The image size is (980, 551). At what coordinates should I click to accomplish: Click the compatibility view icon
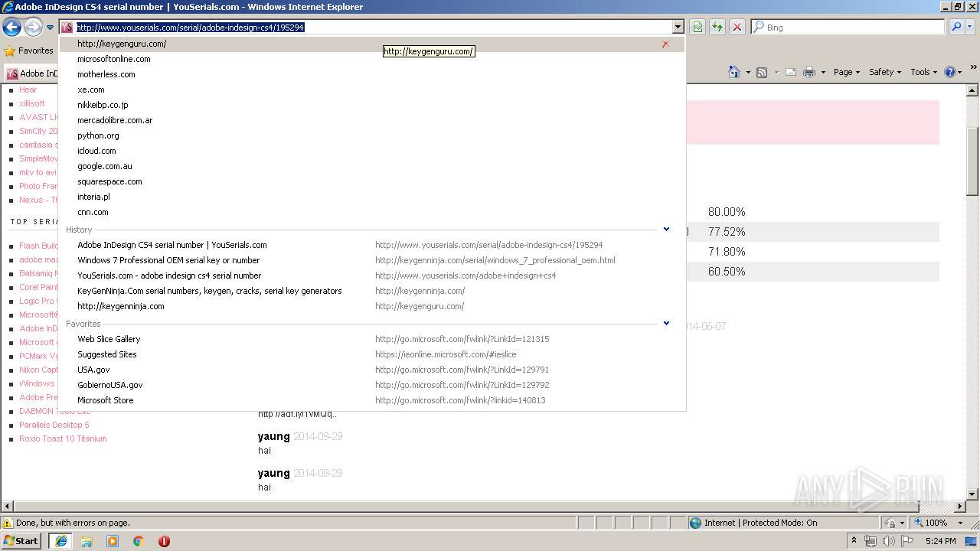coord(697,27)
